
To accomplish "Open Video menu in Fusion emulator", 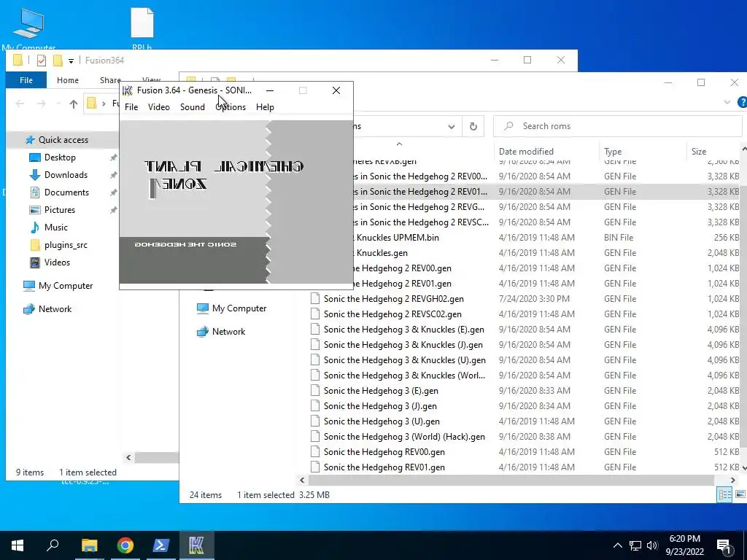I will (158, 107).
